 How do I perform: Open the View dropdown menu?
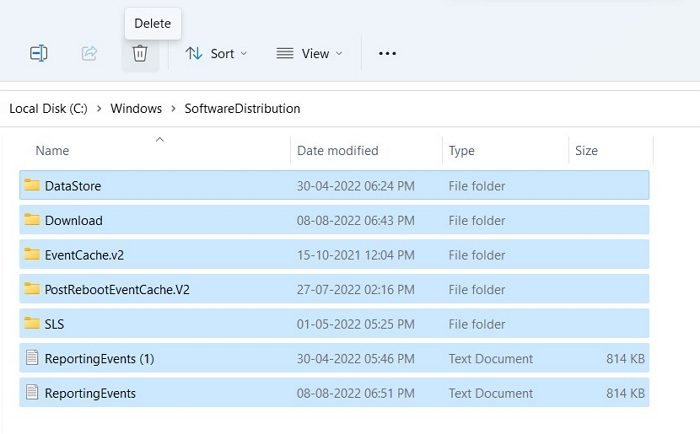309,54
